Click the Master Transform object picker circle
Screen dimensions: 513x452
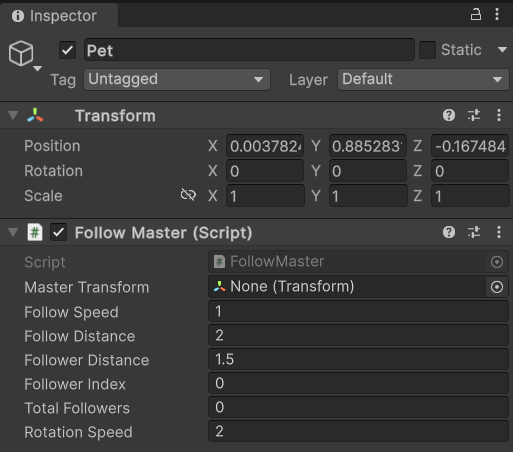tap(497, 287)
